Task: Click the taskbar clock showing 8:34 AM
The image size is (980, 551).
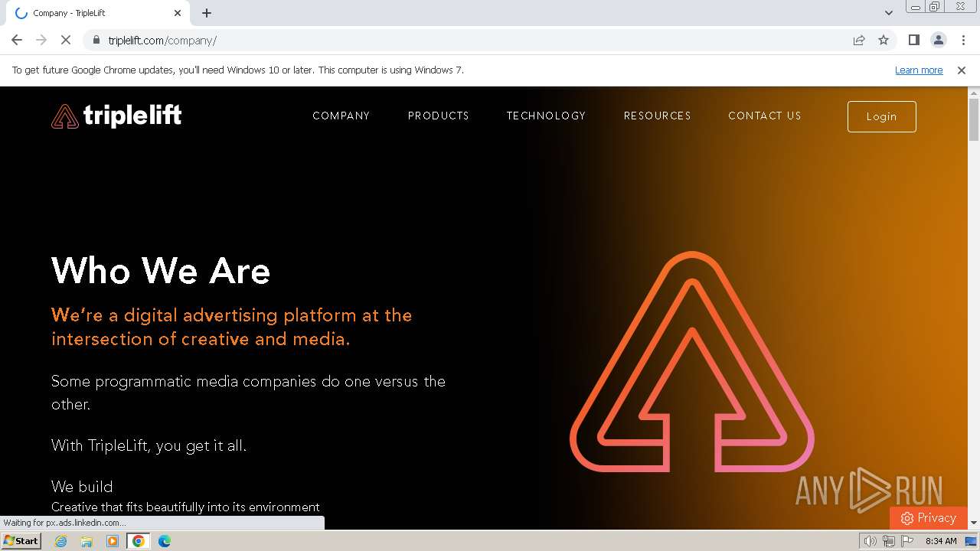Action: pyautogui.click(x=941, y=541)
